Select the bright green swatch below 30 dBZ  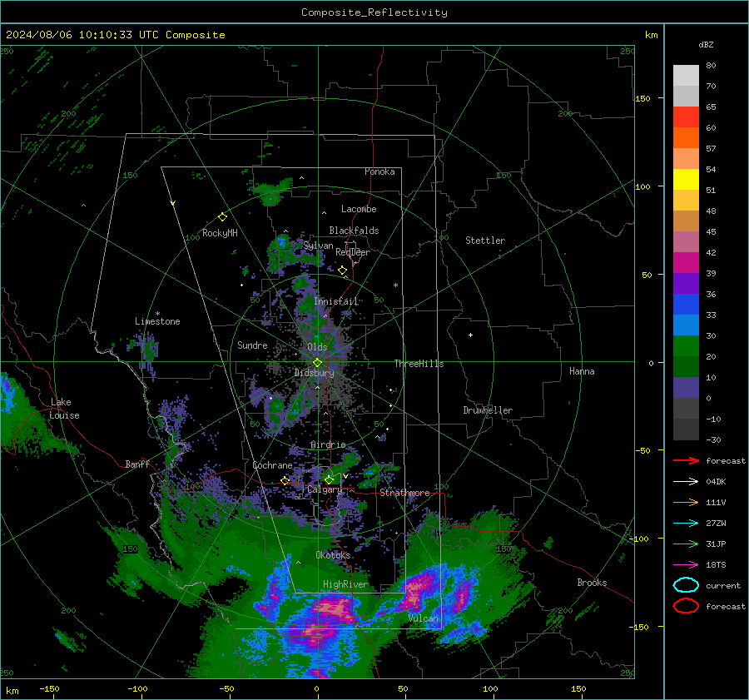pos(686,345)
